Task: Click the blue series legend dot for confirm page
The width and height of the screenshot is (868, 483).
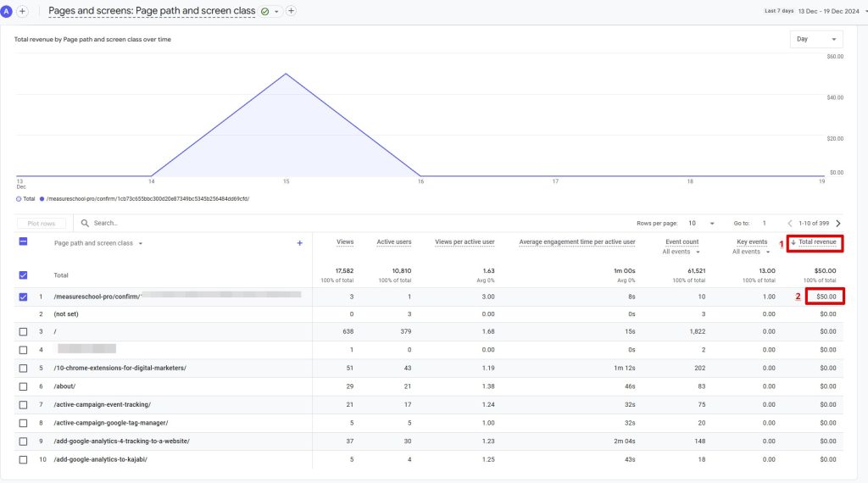Action: pos(42,198)
